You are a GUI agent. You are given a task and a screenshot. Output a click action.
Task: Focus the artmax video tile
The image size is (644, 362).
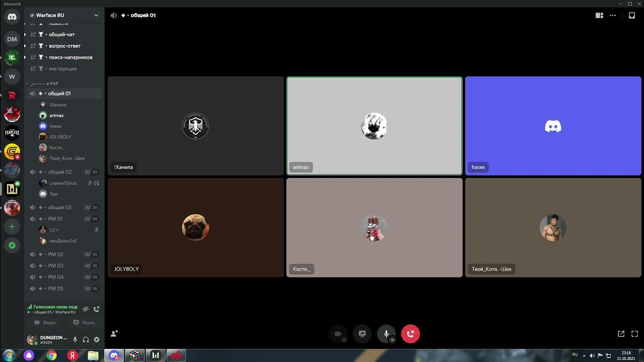pos(374,126)
